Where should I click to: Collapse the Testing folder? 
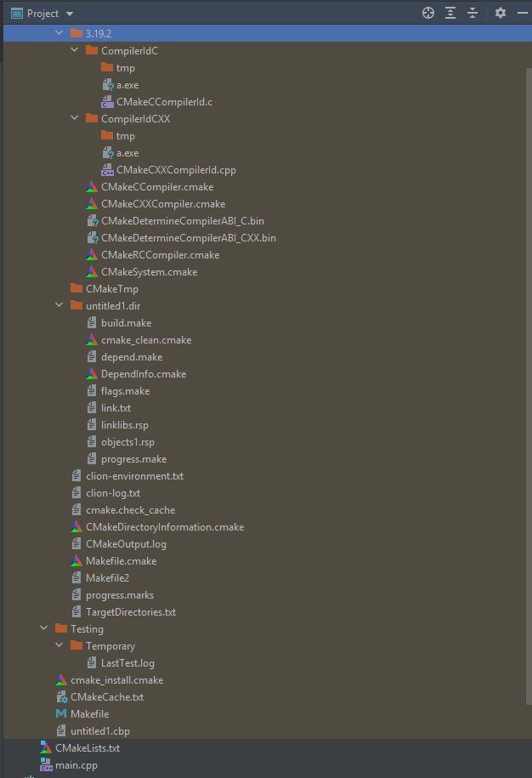pyautogui.click(x=43, y=628)
